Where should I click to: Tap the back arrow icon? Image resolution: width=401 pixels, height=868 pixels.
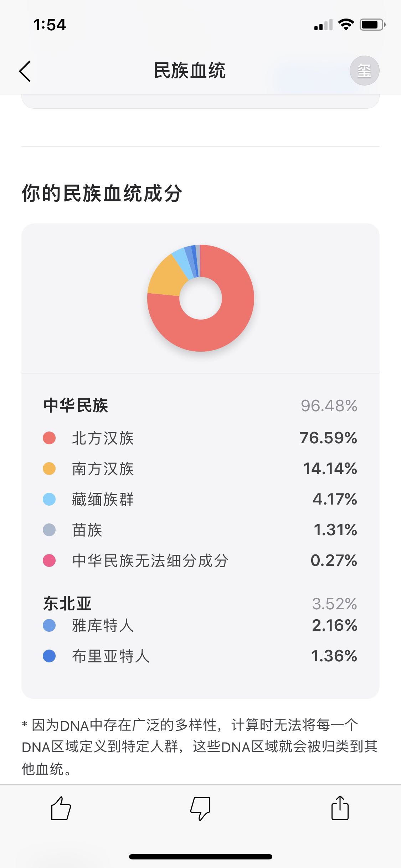coord(25,71)
